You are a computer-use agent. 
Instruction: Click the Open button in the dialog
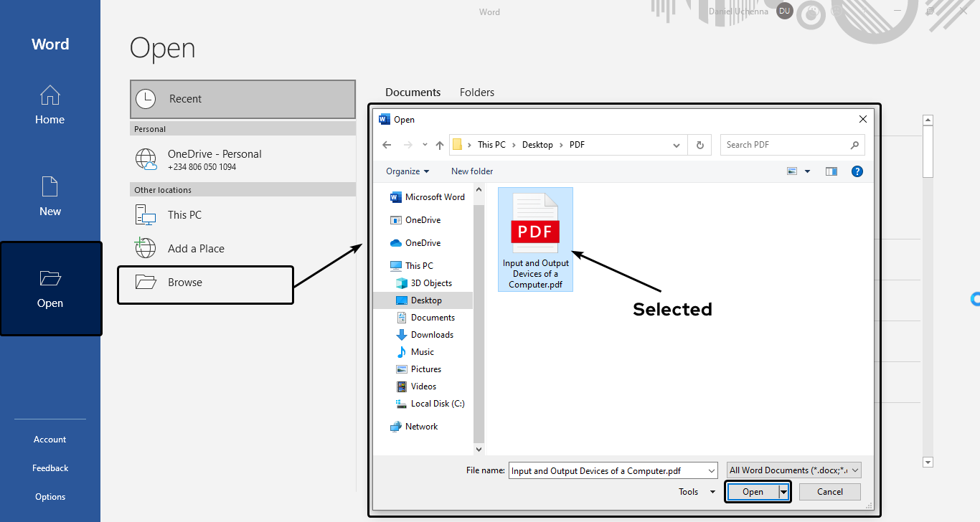[753, 491]
